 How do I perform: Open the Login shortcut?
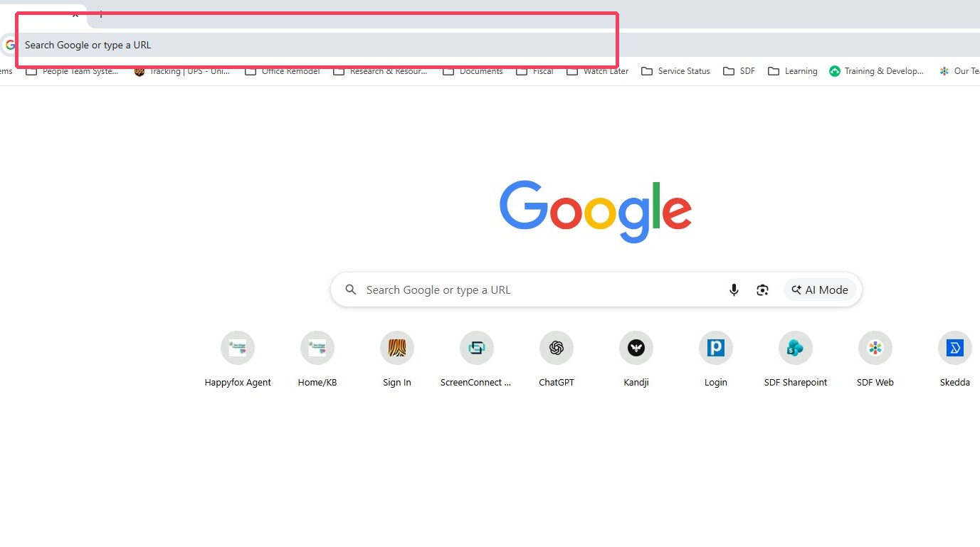pyautogui.click(x=716, y=360)
